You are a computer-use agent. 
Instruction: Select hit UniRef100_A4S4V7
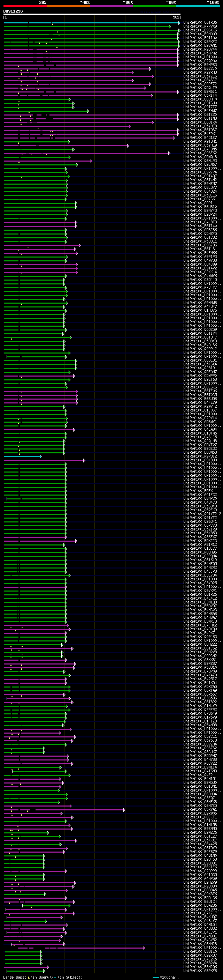(x=200, y=921)
